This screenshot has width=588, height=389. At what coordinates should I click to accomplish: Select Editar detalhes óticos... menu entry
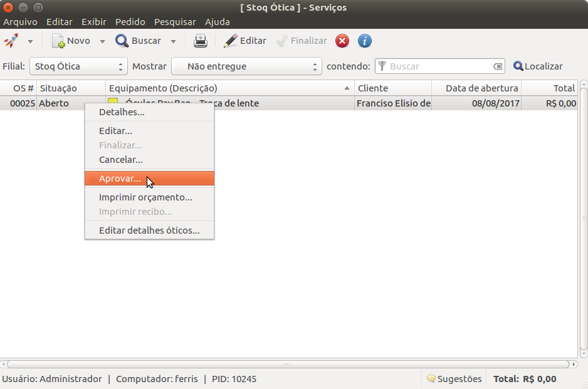tap(149, 230)
